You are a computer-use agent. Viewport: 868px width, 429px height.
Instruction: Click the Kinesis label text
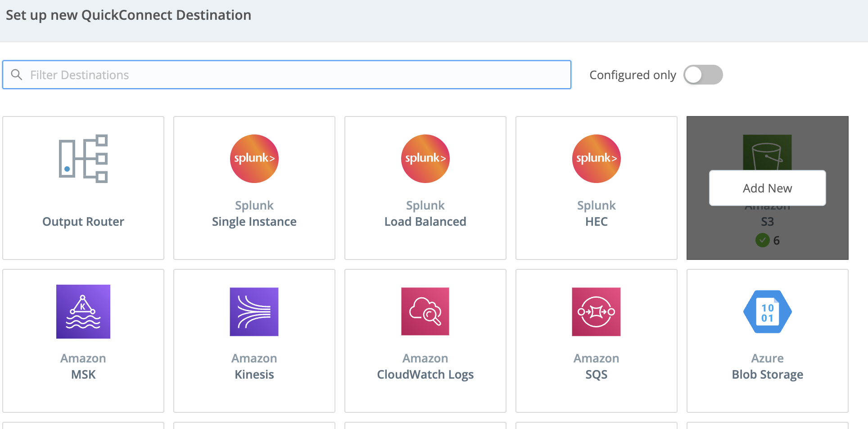[254, 375]
